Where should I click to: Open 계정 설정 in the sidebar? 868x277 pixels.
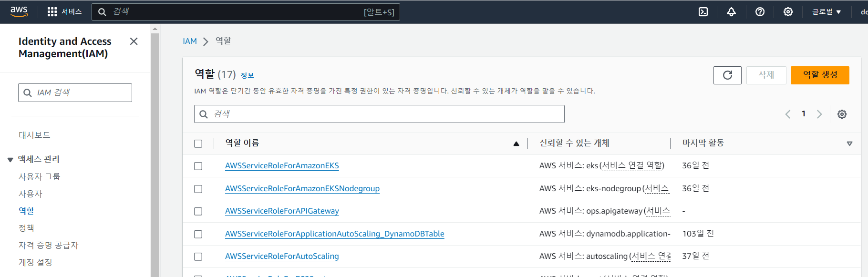click(35, 262)
